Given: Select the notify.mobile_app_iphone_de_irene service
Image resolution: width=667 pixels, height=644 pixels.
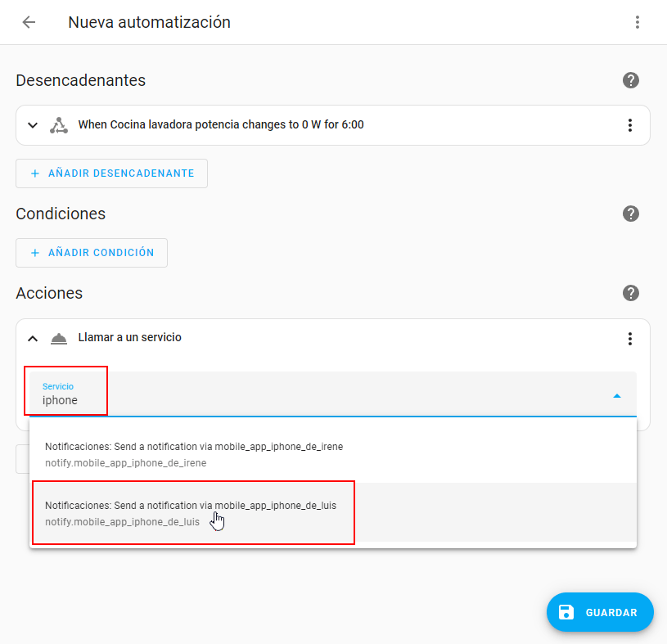Looking at the screenshot, I should tap(194, 454).
